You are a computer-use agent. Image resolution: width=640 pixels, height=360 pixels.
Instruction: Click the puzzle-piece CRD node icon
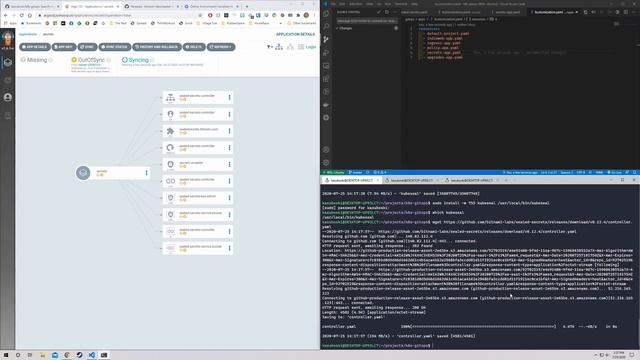[x=170, y=131]
